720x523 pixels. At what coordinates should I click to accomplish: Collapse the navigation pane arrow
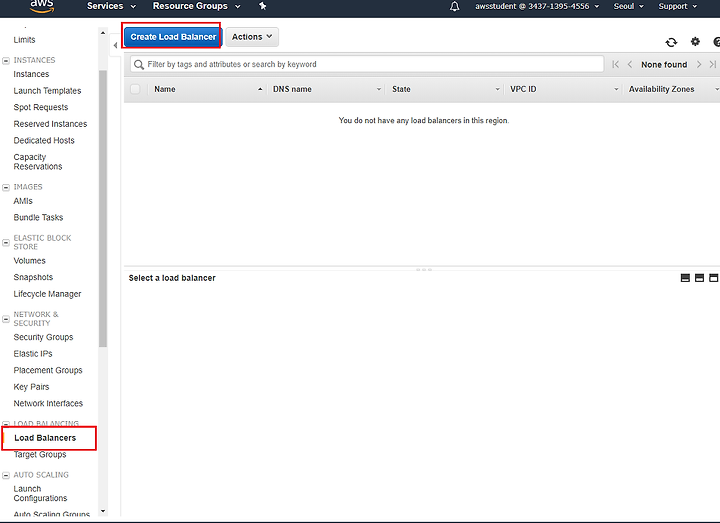[115, 45]
